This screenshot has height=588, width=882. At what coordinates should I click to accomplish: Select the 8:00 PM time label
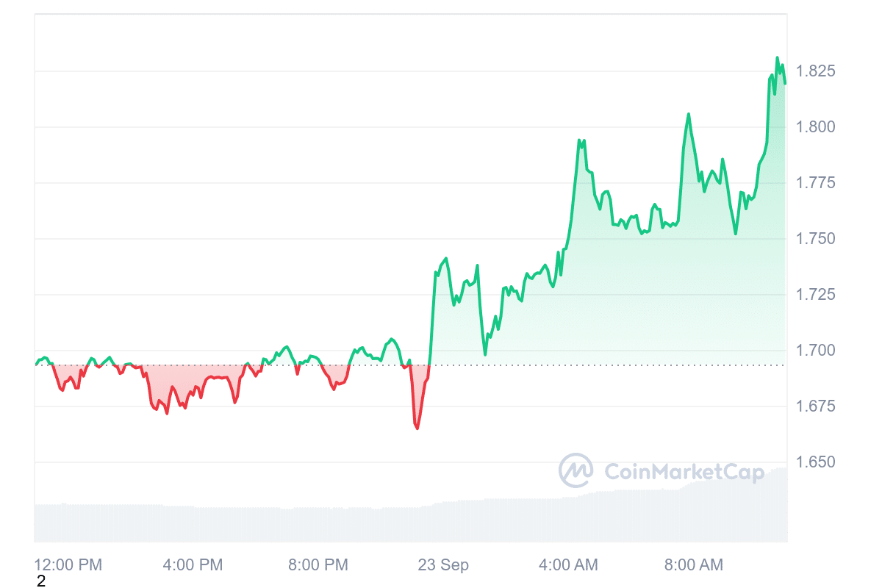coord(318,565)
